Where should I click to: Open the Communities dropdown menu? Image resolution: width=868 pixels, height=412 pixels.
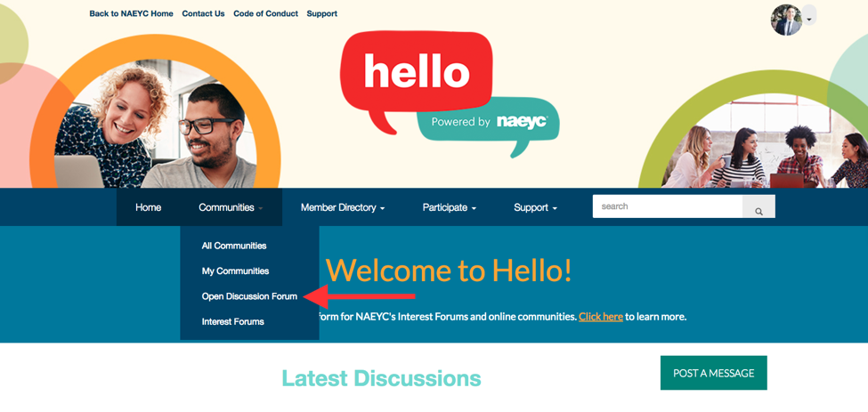231,207
